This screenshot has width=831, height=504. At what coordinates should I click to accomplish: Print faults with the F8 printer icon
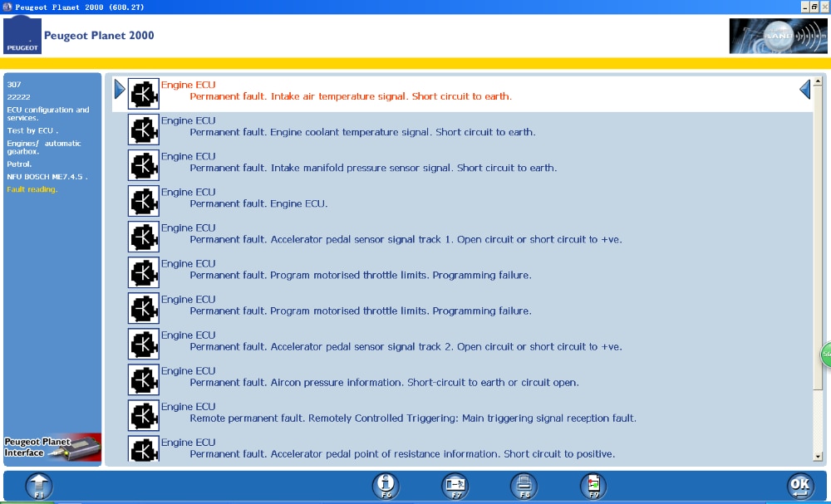click(524, 486)
